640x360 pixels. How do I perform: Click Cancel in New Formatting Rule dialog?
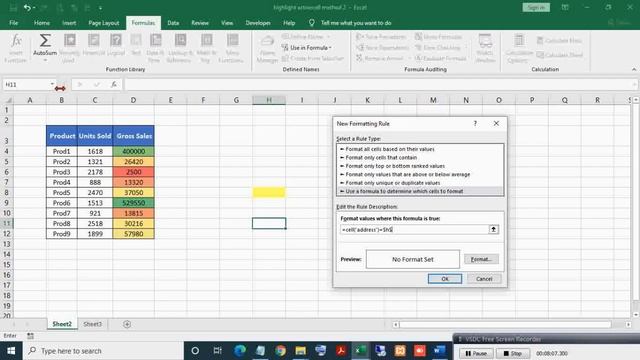[484, 279]
